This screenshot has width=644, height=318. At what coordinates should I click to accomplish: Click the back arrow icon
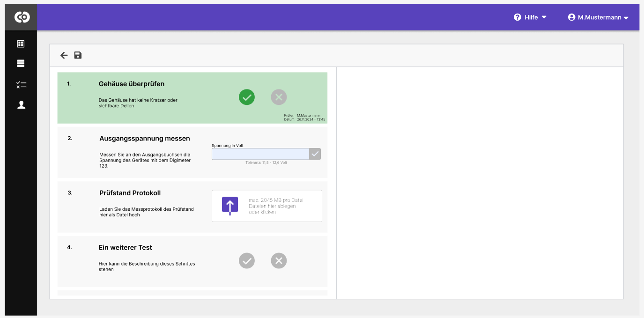click(x=64, y=55)
